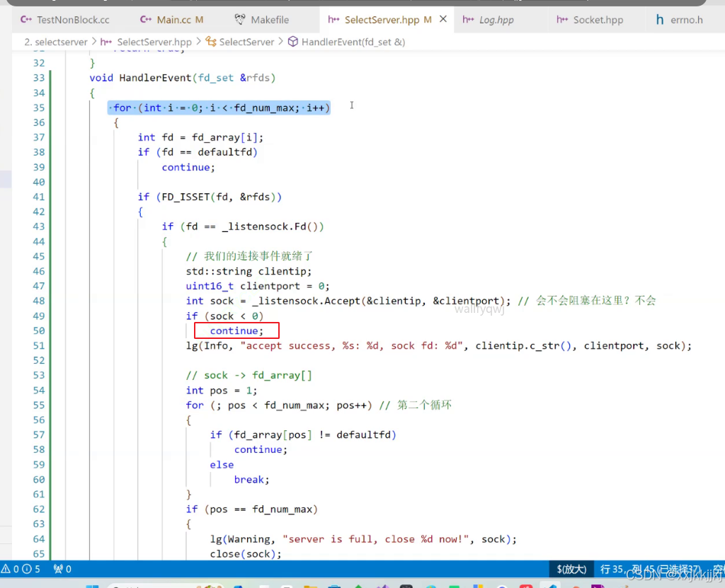Click line number 33 in the gutter

[x=39, y=78]
